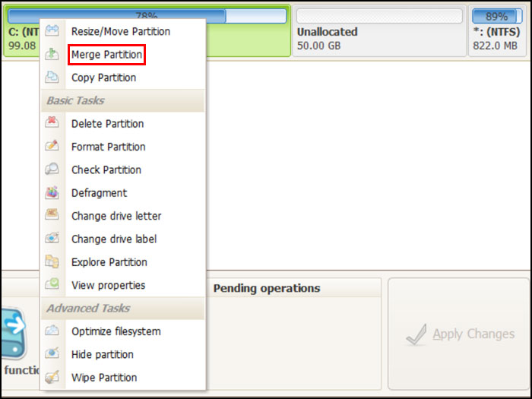This screenshot has height=399, width=532.
Task: Click the Basic Tasks section header
Action: click(123, 100)
